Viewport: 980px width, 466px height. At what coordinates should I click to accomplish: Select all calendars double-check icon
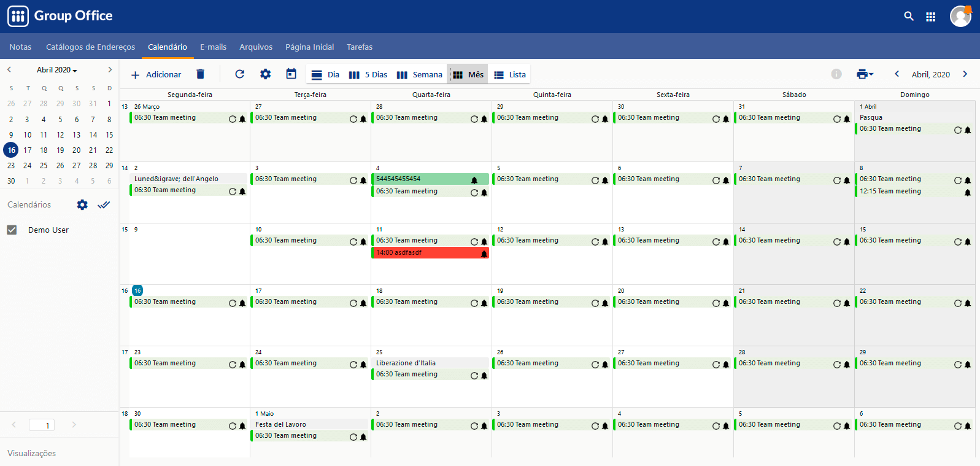click(x=104, y=205)
